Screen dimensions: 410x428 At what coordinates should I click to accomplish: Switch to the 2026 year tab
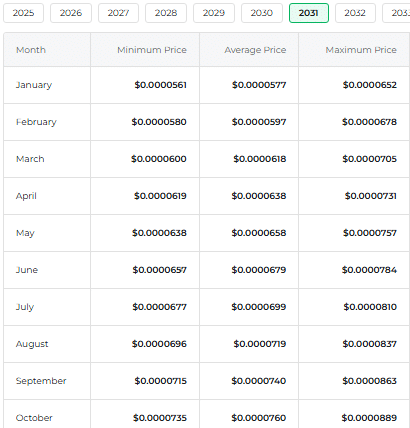[71, 13]
